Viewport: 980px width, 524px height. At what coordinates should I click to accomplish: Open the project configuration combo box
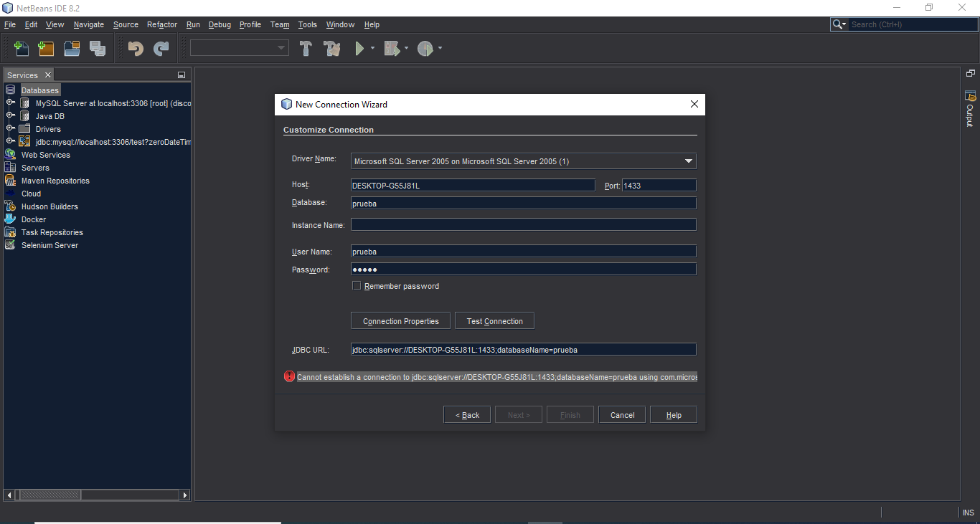tap(239, 48)
